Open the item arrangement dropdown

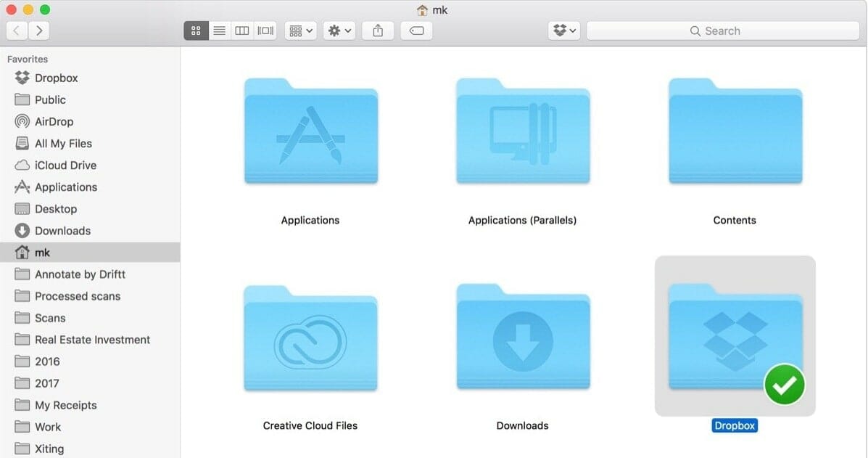(301, 30)
